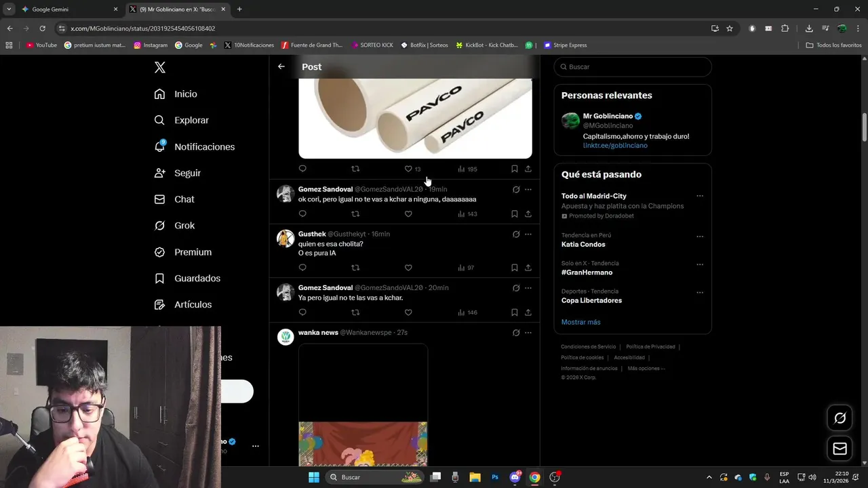Like Gomez Sandoval's 'ok cori' reply
This screenshot has height=488, width=868.
(408, 214)
